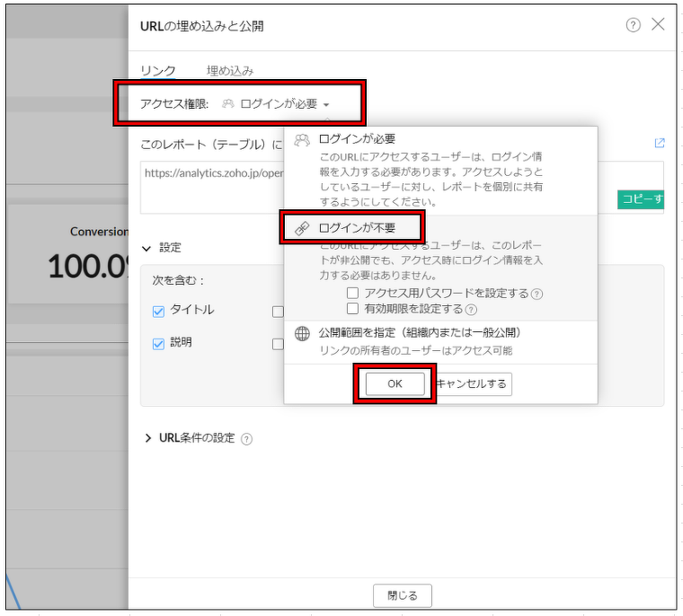Enable アクセス用パスワードを設定する checkbox
This screenshot has height=616, width=683.
353,293
